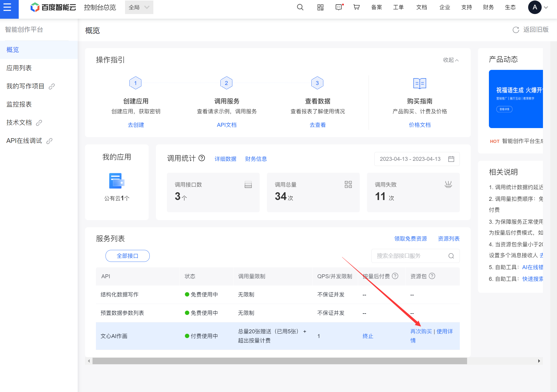Open the calendar icon in date range
Screen dimensions: 557x392
(451, 159)
